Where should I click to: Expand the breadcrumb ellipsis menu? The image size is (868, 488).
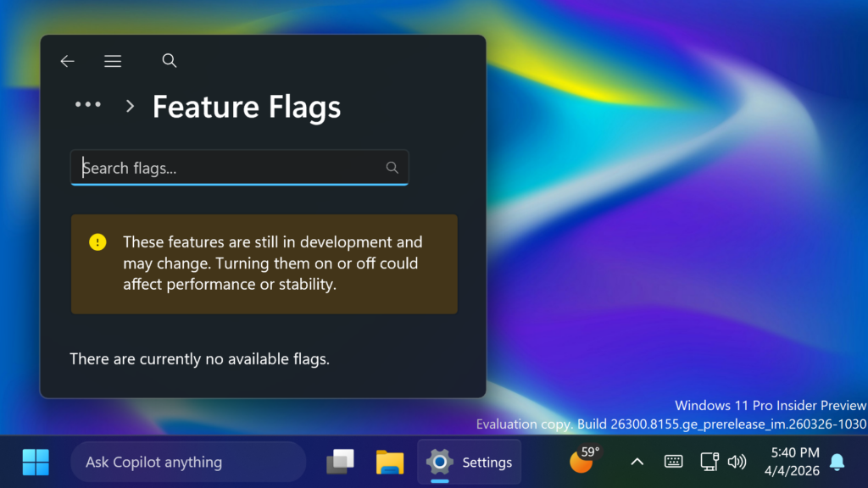88,105
